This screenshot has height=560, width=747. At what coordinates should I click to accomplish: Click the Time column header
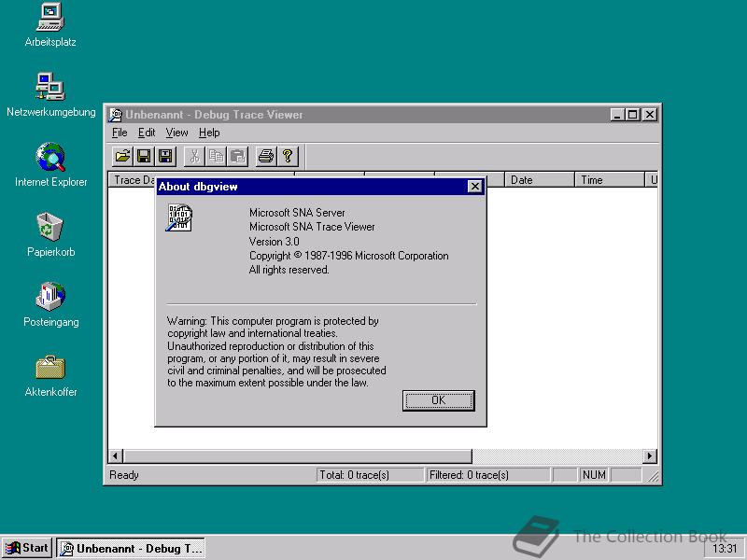pyautogui.click(x=610, y=179)
